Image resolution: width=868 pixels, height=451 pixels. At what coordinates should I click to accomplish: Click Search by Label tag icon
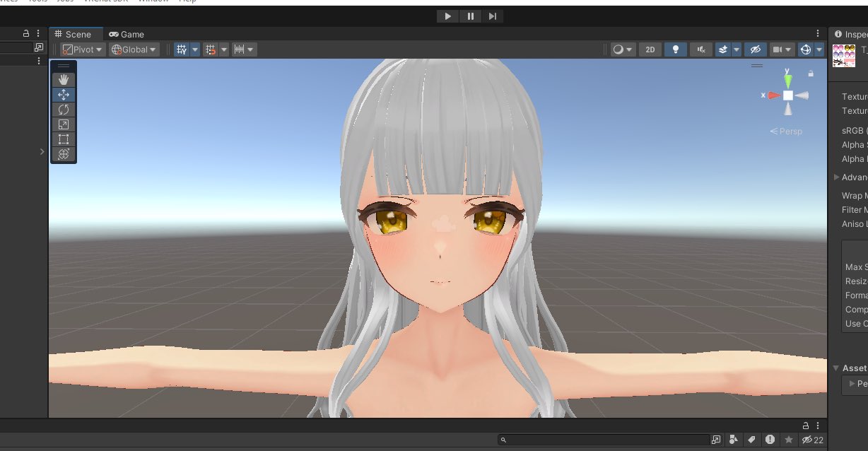751,440
